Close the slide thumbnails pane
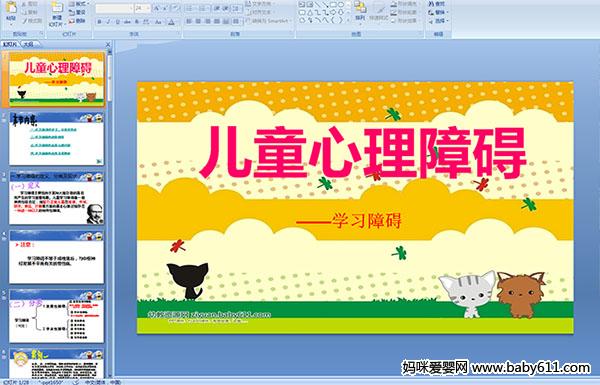Screen dimensions: 600x385 108,44
